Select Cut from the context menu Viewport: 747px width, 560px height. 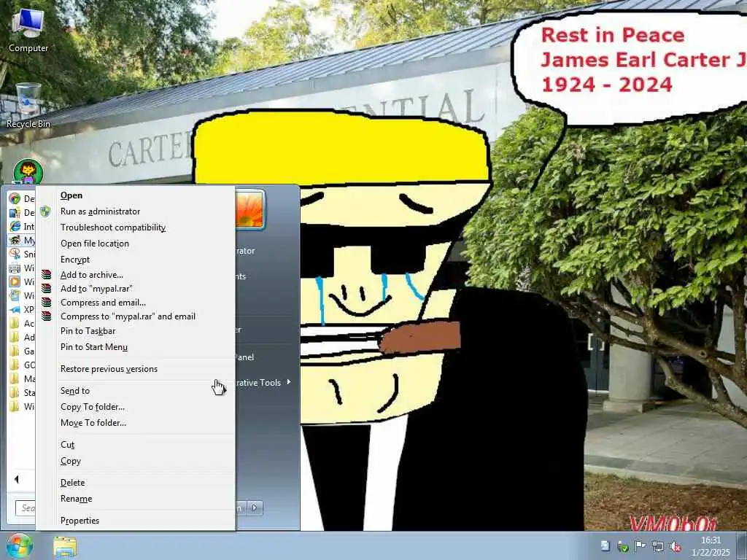[135, 445]
